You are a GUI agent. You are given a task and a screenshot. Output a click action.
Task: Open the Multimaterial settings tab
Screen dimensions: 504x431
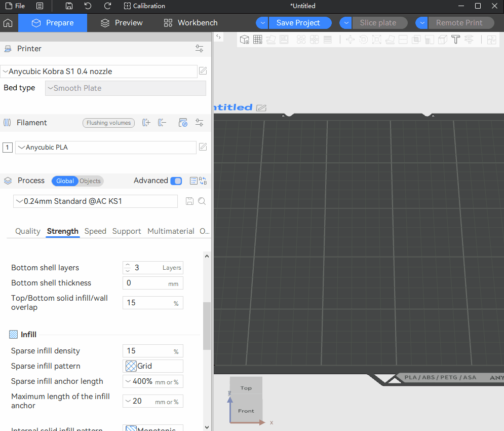[171, 231]
